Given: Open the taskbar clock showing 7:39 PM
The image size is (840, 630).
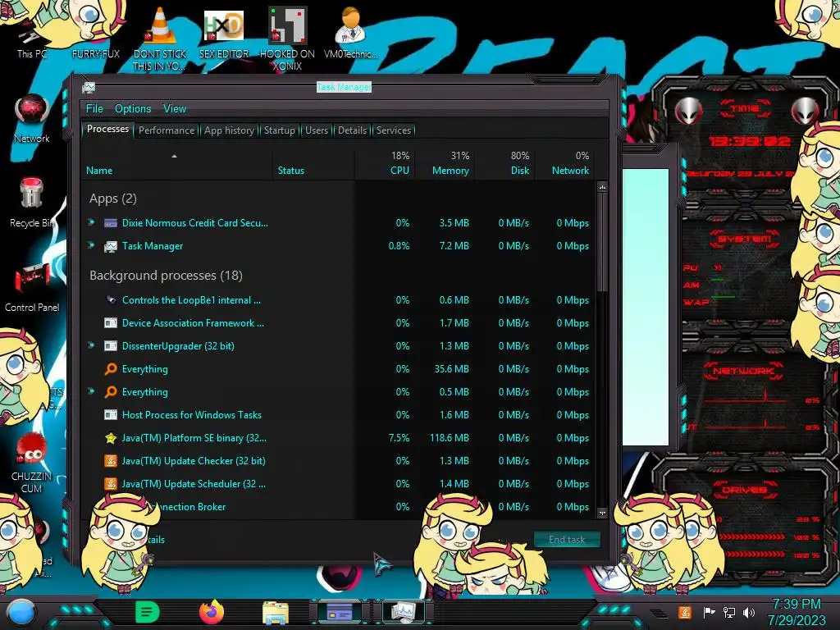Looking at the screenshot, I should click(x=796, y=612).
